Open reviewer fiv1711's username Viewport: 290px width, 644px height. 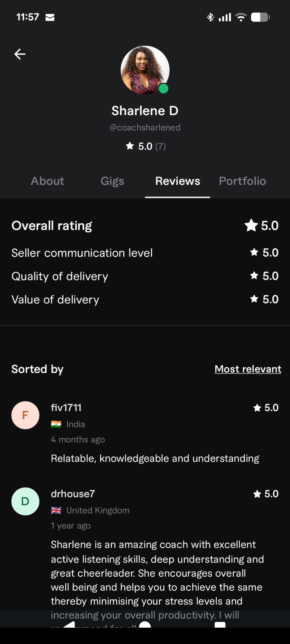(66, 408)
